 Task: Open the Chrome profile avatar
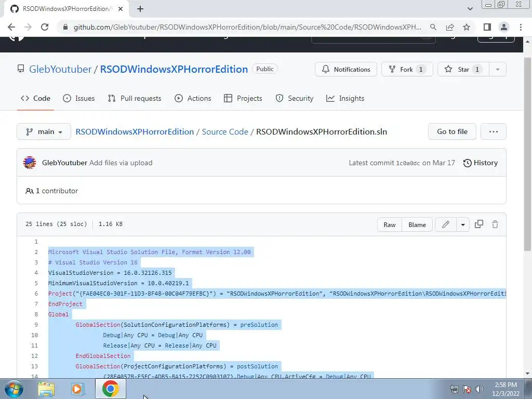click(x=504, y=27)
